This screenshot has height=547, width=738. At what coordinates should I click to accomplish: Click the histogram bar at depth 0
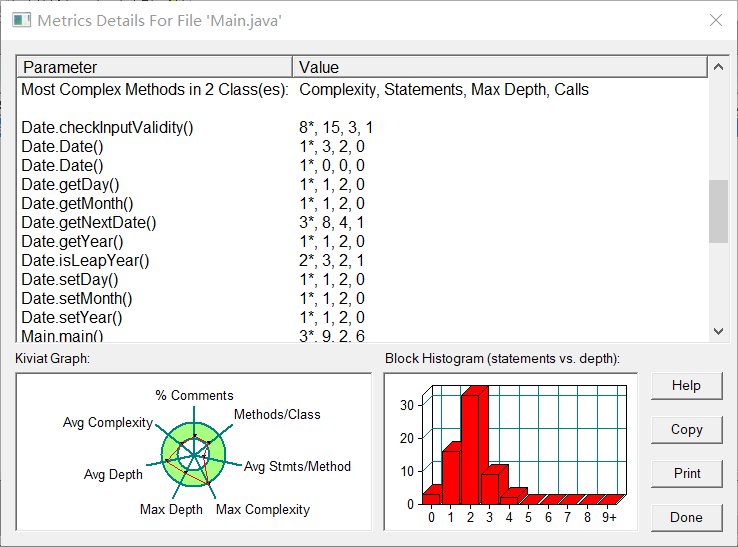click(432, 497)
